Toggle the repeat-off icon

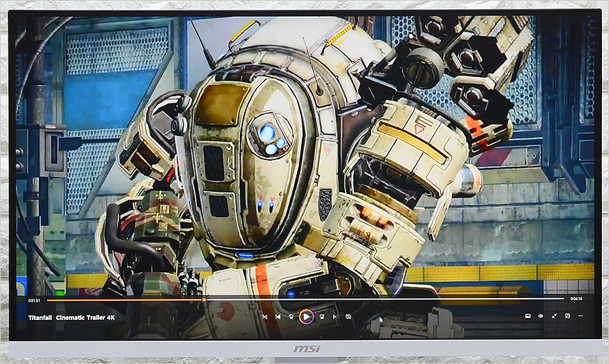[348, 317]
